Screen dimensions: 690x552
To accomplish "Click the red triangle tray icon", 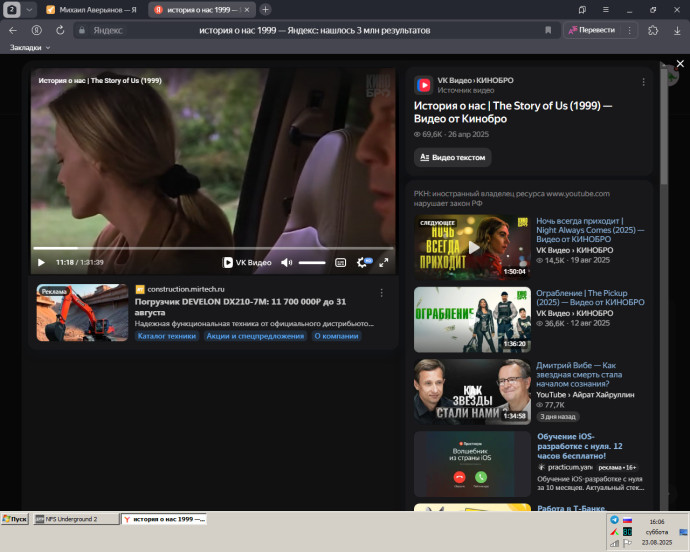I will (x=614, y=532).
